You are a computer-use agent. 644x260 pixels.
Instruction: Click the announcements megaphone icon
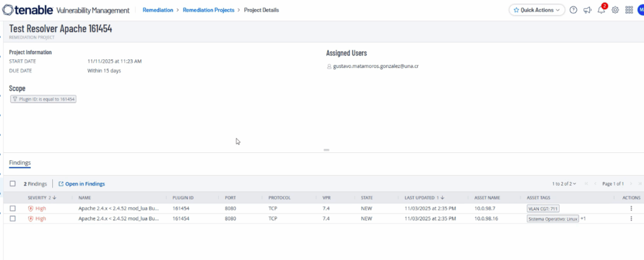tap(587, 10)
